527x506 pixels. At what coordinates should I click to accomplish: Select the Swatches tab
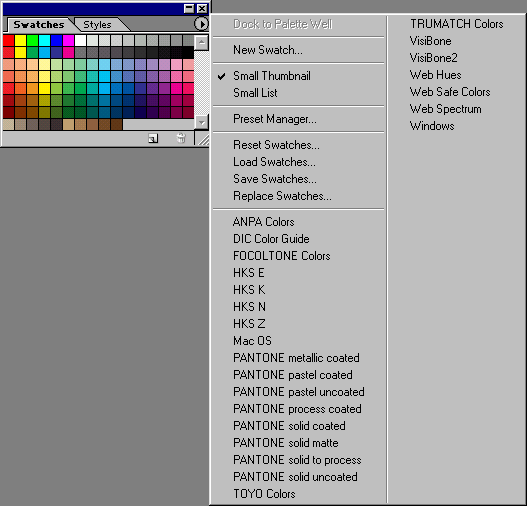pos(39,25)
